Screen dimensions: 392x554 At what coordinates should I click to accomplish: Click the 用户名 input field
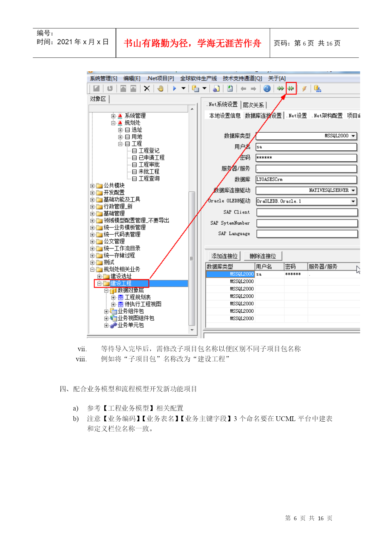click(x=306, y=147)
